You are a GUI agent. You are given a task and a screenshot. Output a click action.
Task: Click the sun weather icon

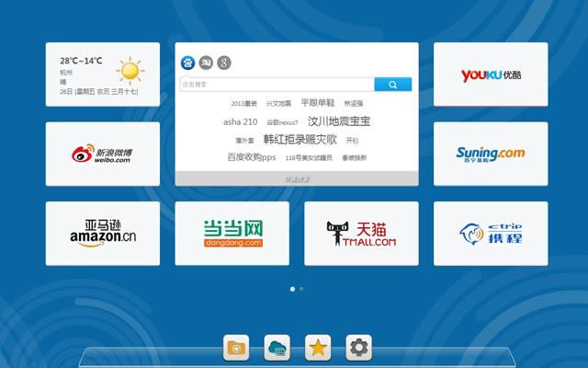(130, 71)
